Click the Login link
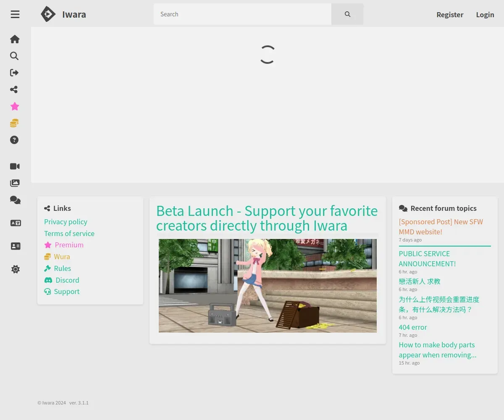Screen dimensions: 504x420 click(485, 15)
